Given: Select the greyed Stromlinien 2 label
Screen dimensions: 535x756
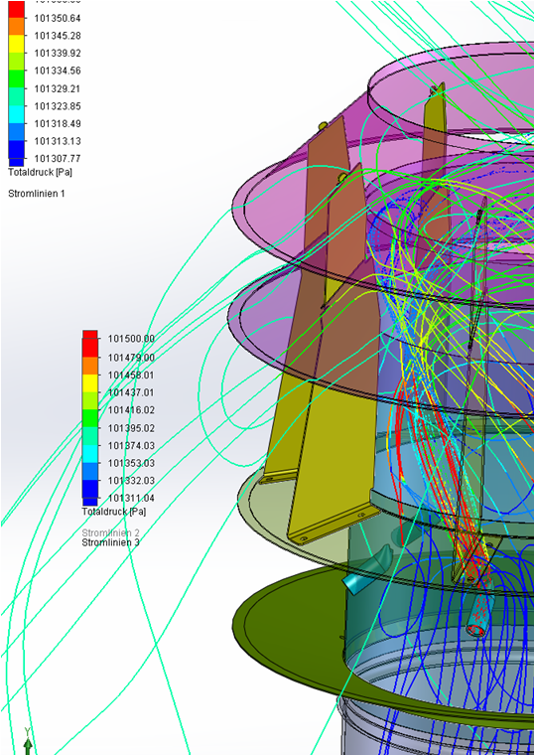Looking at the screenshot, I should (111, 533).
